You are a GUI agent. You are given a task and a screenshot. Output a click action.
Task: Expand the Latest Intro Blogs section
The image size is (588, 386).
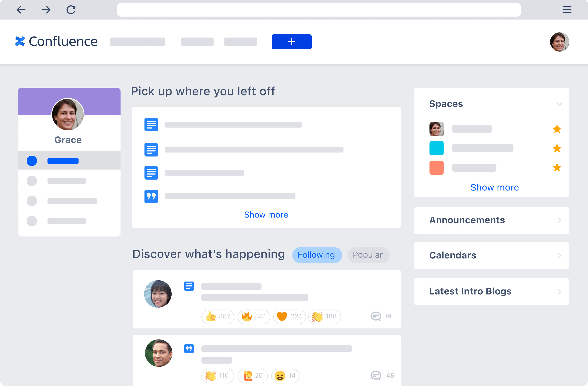pyautogui.click(x=559, y=291)
